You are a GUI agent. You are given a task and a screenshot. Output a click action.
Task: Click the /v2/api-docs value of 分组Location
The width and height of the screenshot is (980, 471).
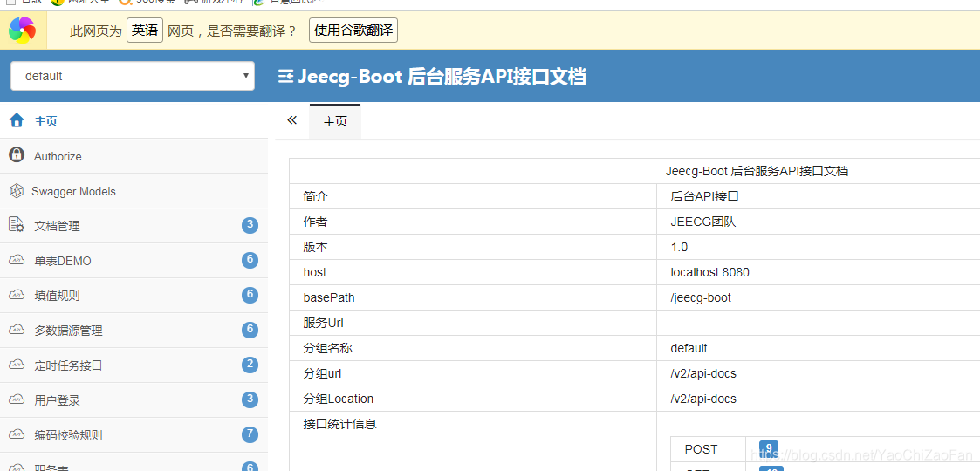pos(703,399)
